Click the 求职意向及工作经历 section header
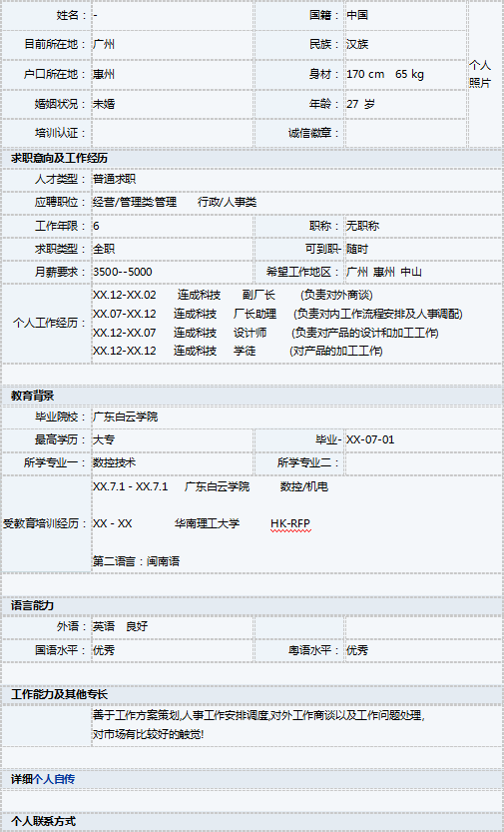 click(x=59, y=158)
